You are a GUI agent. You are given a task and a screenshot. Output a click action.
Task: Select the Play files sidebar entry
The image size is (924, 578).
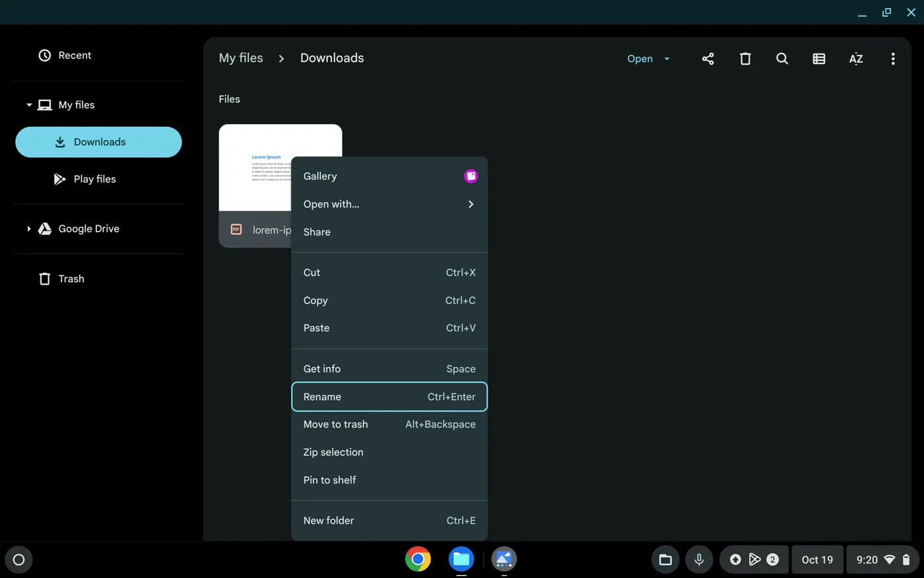(x=98, y=179)
